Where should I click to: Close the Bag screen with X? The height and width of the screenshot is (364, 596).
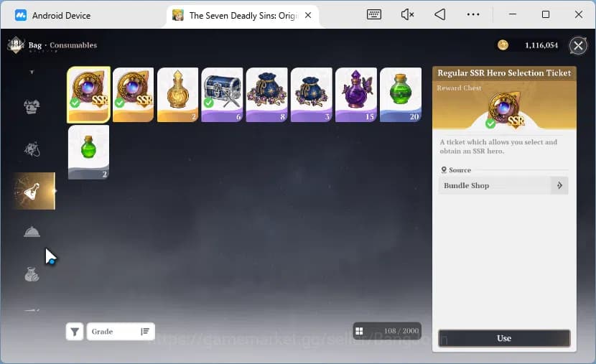coord(578,46)
